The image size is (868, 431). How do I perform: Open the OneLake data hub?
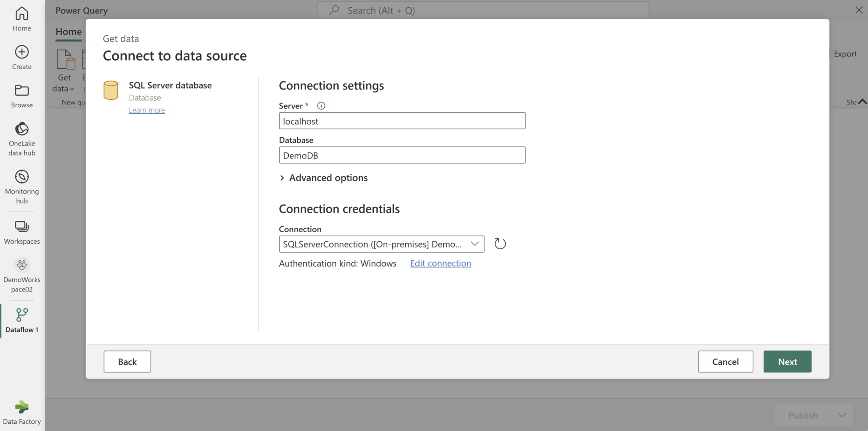[x=21, y=137]
